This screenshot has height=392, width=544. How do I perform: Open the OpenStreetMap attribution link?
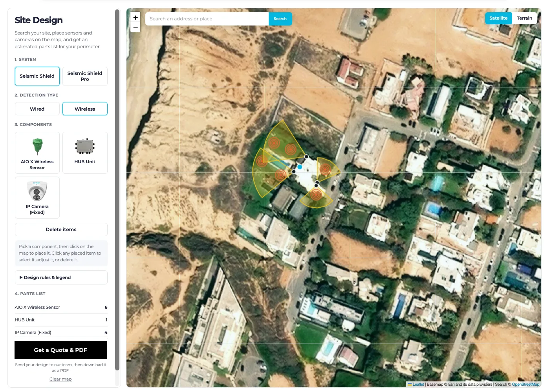526,384
